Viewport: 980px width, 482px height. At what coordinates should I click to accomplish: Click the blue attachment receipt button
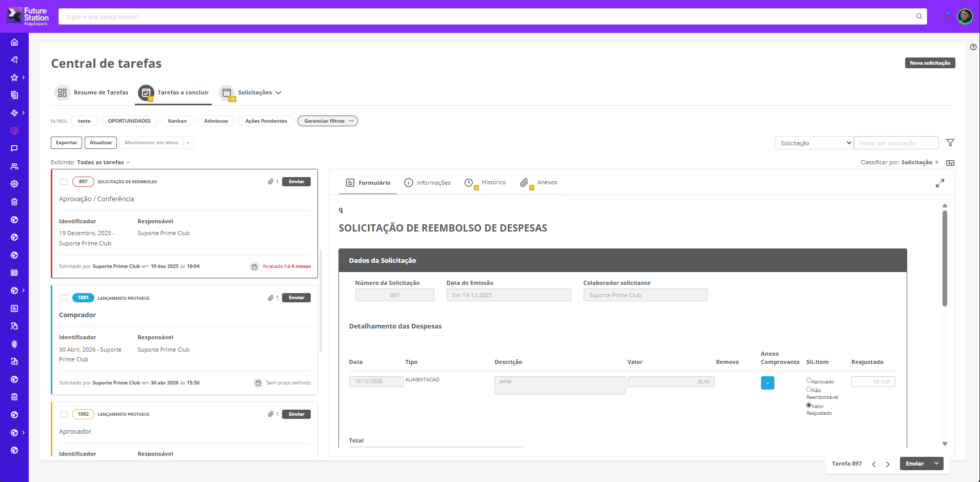tap(768, 383)
